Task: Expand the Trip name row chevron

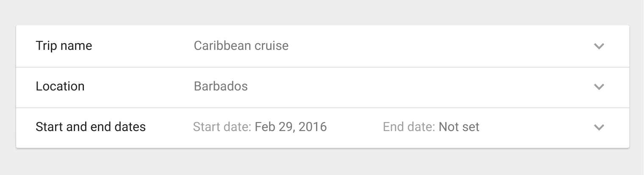Action: point(599,46)
